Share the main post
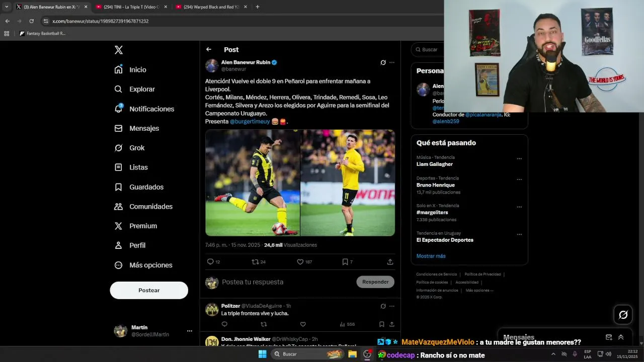 390,261
